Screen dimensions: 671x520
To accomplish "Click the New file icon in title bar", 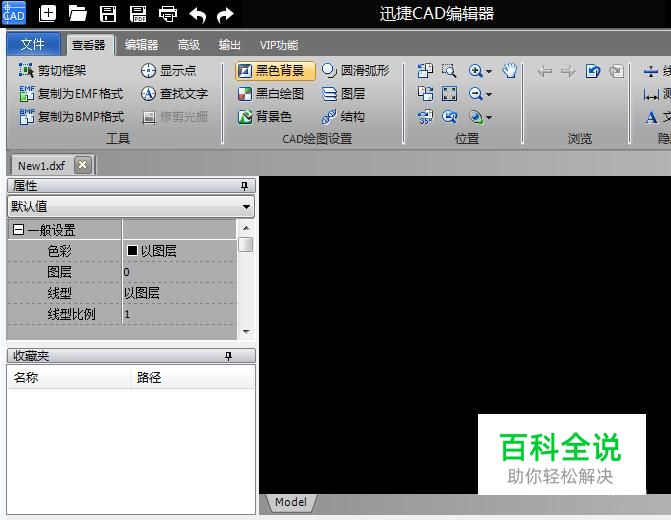I will pos(48,14).
